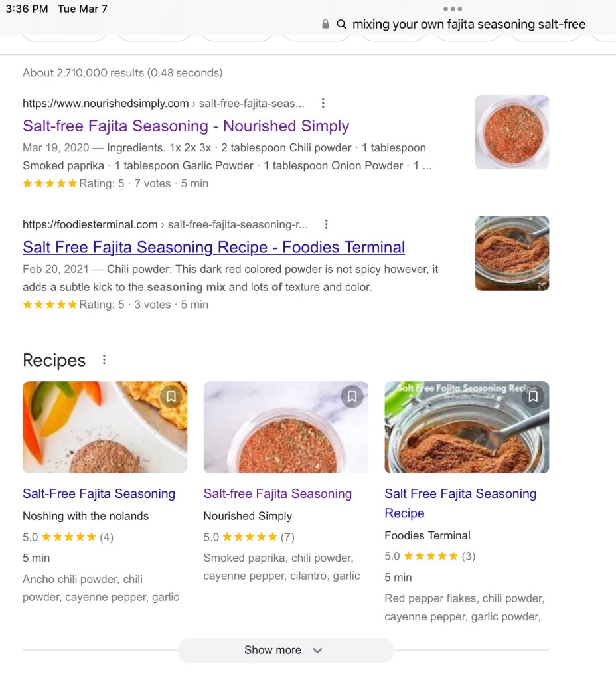Click the chevron next to Show more
This screenshot has width=616, height=680.
point(317,651)
